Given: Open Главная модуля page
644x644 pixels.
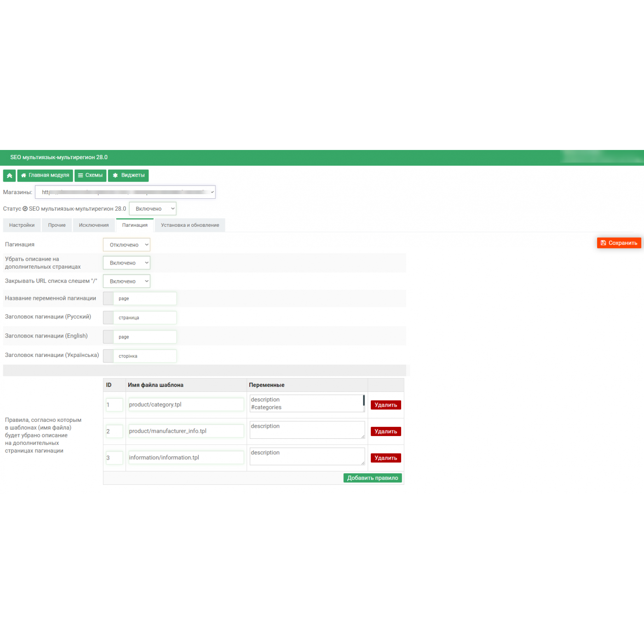Looking at the screenshot, I should click(45, 175).
